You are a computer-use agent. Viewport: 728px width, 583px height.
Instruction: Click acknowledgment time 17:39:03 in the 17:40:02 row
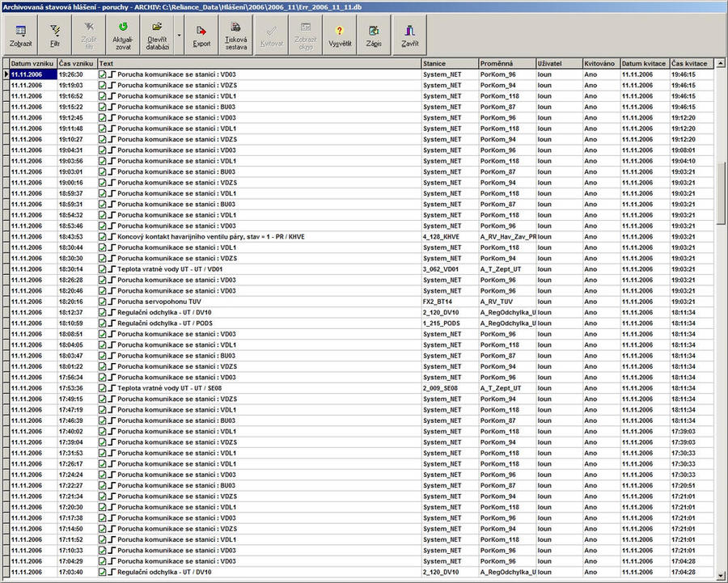[x=692, y=431]
